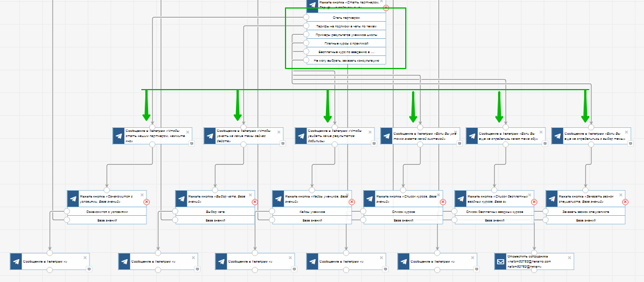The height and width of the screenshot is (282, 644).
Task: Click Telegram icon on «Чтобы стать нашим партнером» message block
Action: (x=119, y=135)
